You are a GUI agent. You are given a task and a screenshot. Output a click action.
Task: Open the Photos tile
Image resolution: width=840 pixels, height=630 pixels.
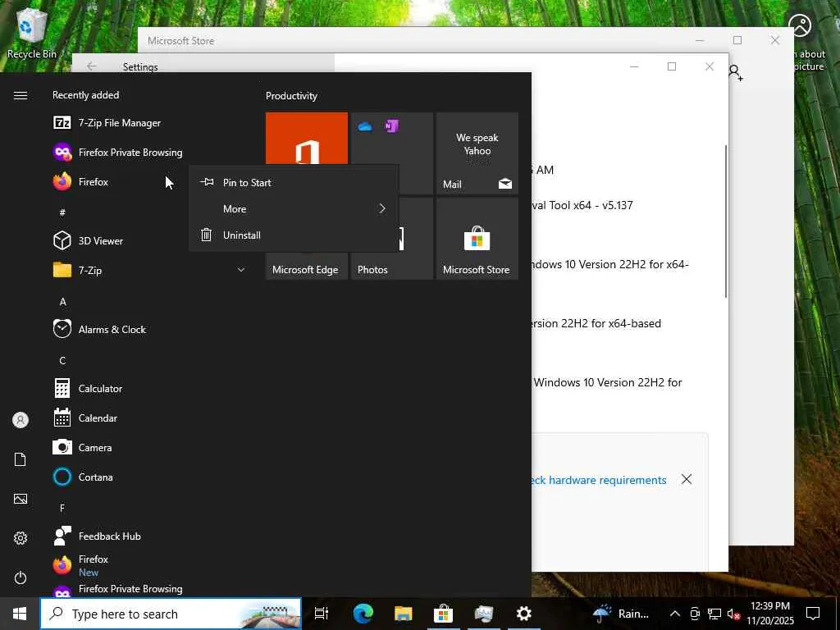point(391,265)
